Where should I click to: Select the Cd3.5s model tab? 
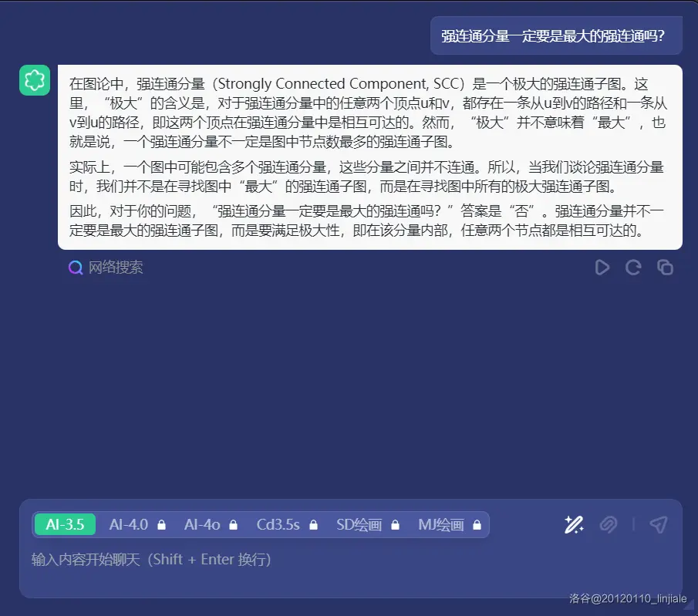click(x=287, y=525)
